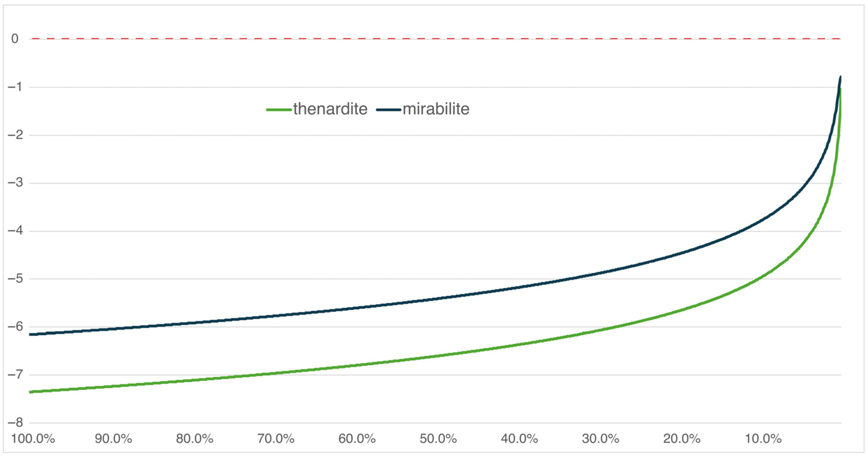Select the 90.0% x-axis label
This screenshot has width=868, height=458.
click(x=113, y=439)
